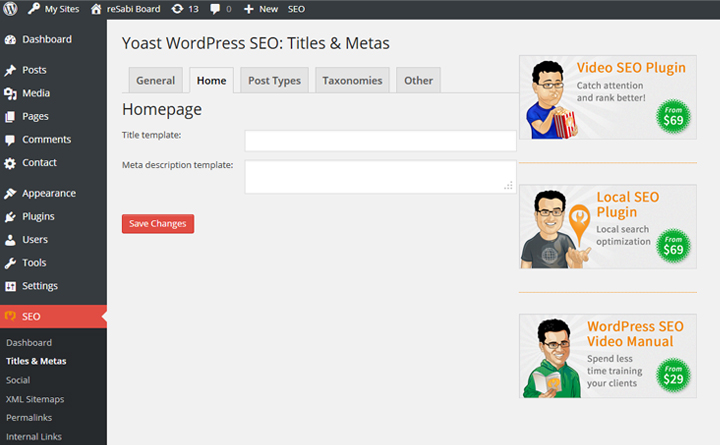
Task: Click the comments bubble icon in admin bar
Action: [x=214, y=9]
